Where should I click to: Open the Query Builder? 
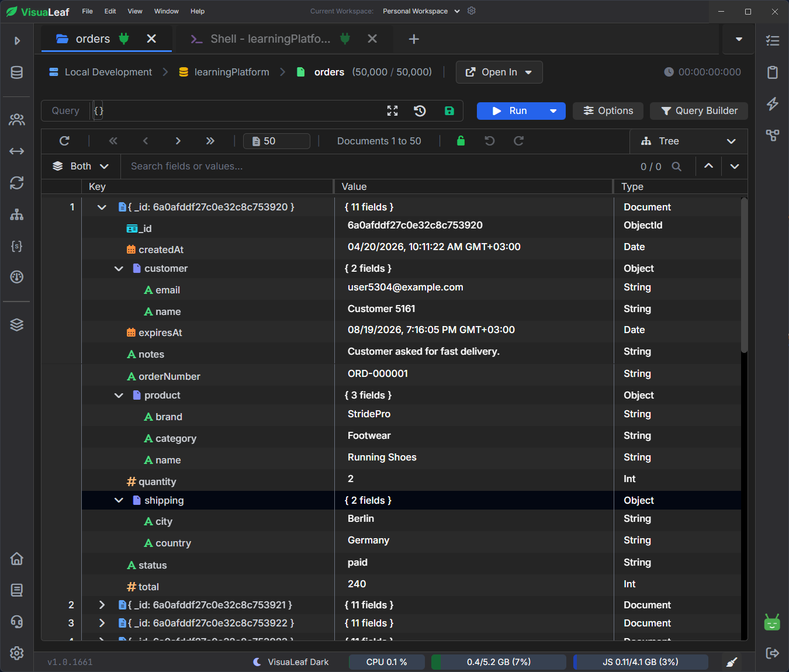point(699,111)
